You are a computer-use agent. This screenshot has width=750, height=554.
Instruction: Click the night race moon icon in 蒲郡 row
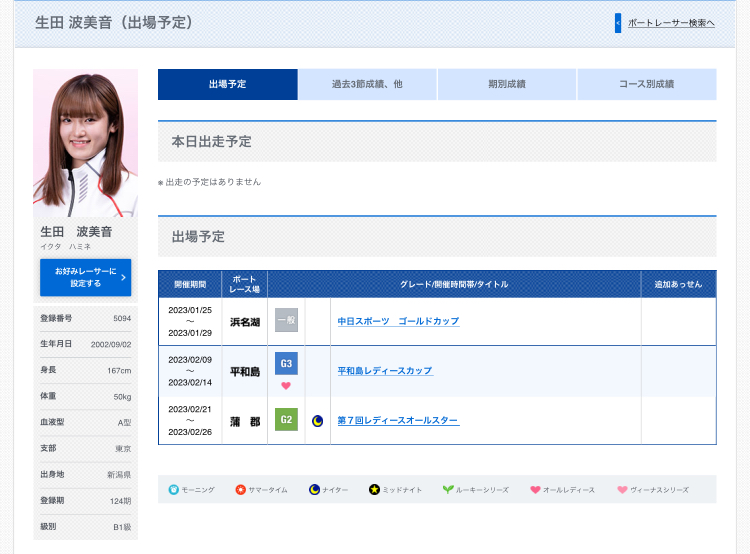click(x=317, y=421)
